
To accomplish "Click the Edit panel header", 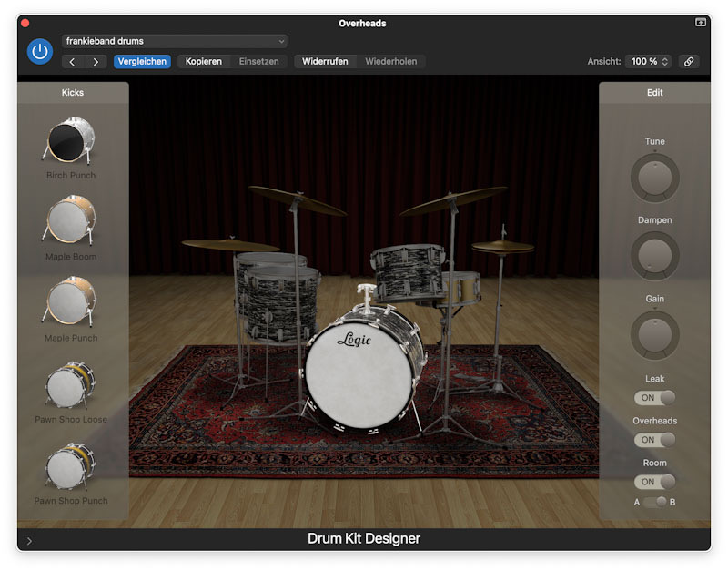I will [654, 93].
